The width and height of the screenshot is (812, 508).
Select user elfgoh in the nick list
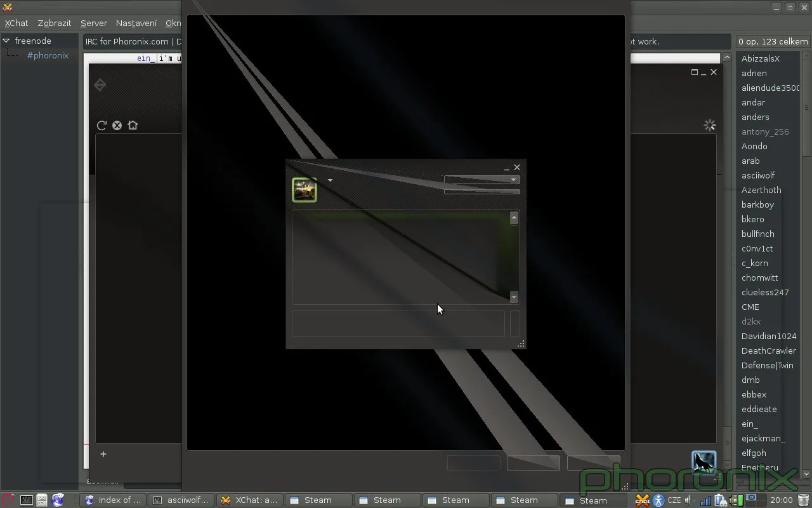coord(754,453)
